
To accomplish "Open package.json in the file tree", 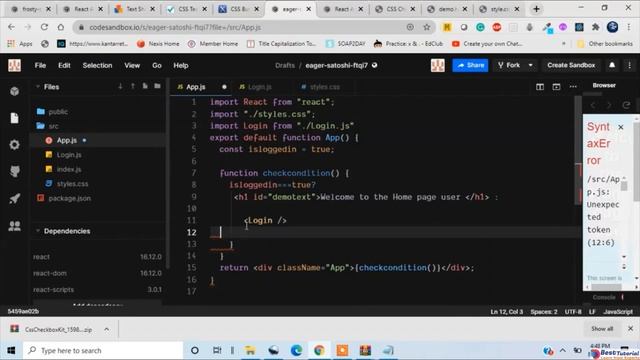I will coord(69,198).
